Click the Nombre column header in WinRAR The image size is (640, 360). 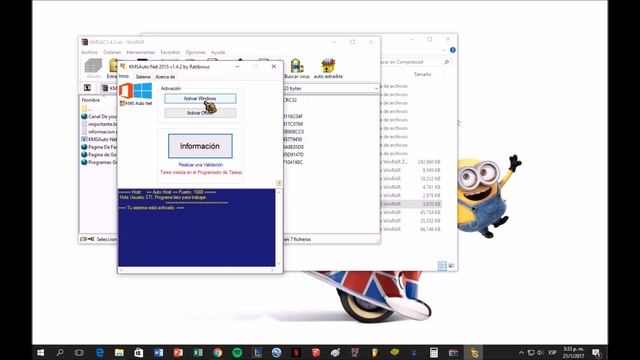(91, 100)
